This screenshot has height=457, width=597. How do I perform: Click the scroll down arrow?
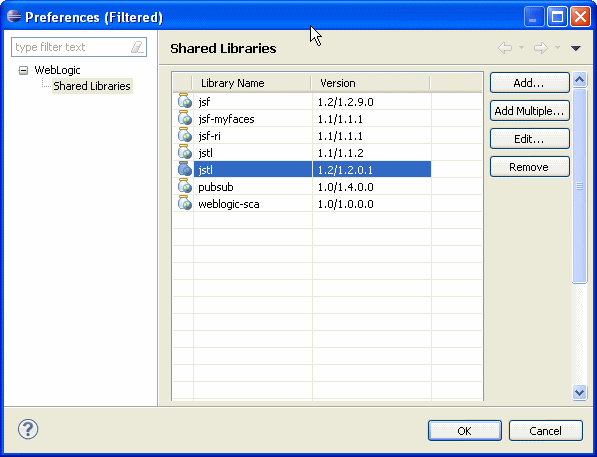point(579,392)
